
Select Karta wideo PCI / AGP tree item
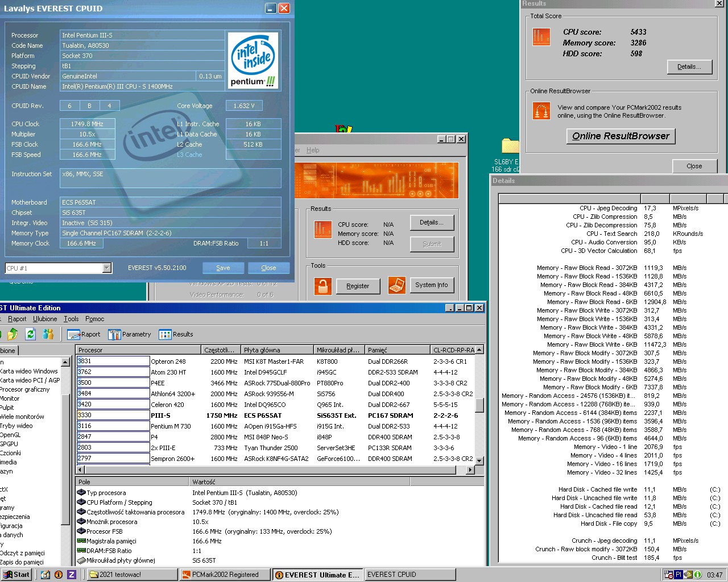coord(30,380)
